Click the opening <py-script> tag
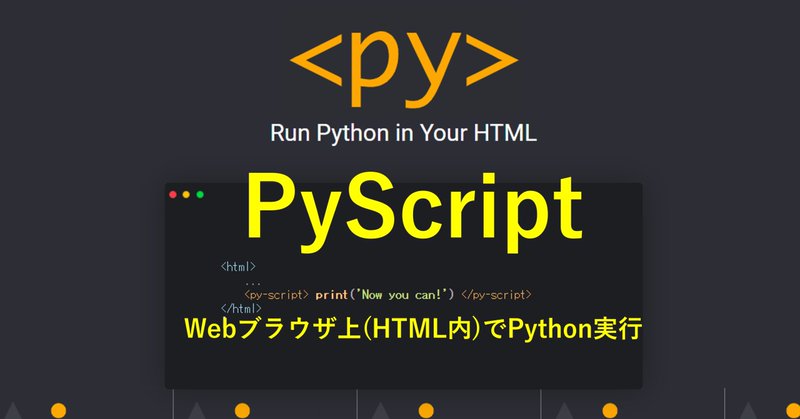Screen dimensions: 800x419 (x=276, y=295)
